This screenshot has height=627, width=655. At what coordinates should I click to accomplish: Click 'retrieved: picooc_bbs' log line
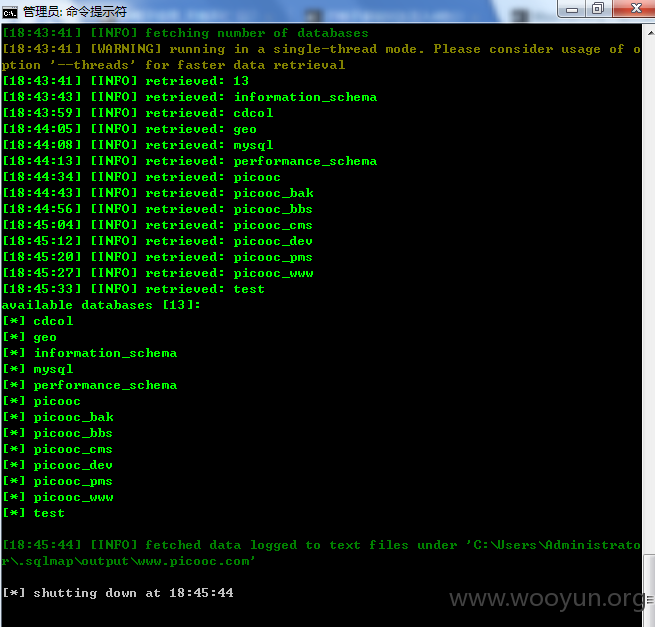tap(157, 209)
